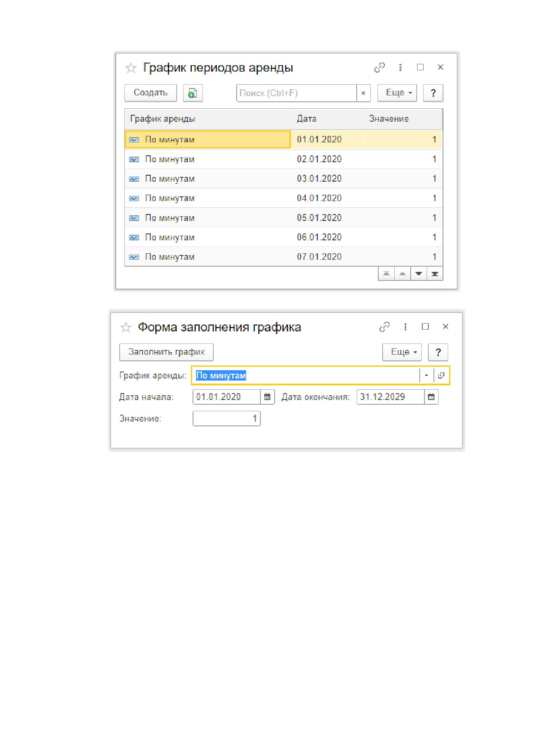Sort by Дата column header
Screen dimensions: 535x756
pyautogui.click(x=327, y=119)
